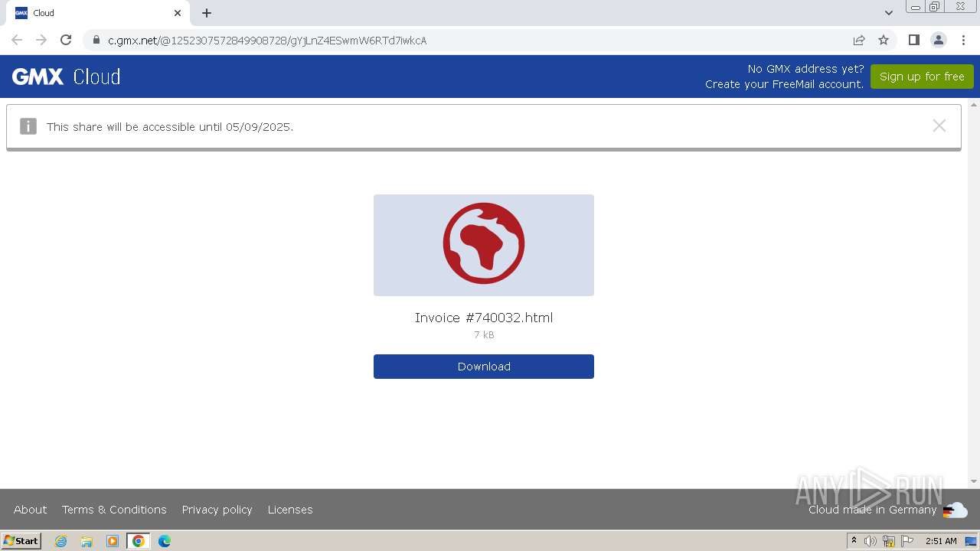The width and height of the screenshot is (980, 551).
Task: Open media player from taskbar
Action: (113, 541)
